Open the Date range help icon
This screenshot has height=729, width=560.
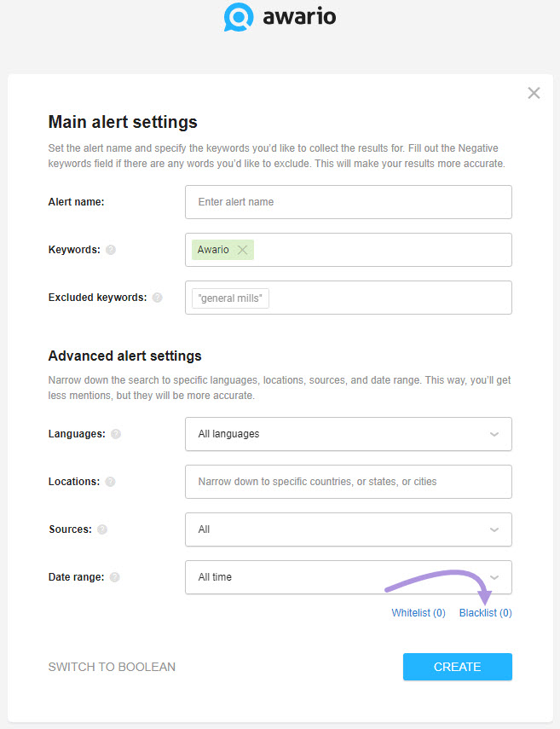click(115, 577)
